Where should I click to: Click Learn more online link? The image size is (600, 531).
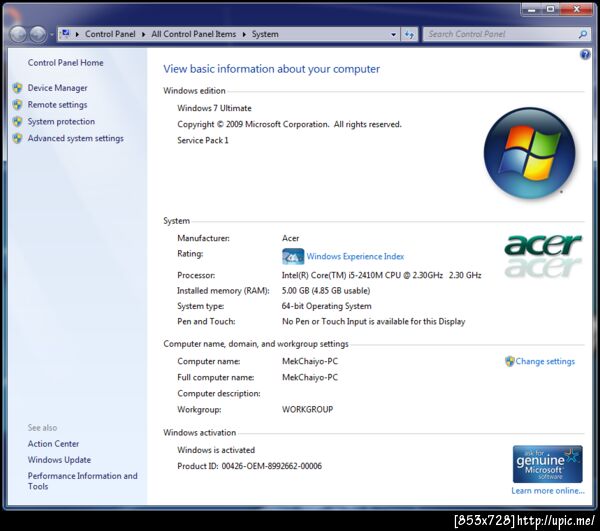click(x=548, y=491)
